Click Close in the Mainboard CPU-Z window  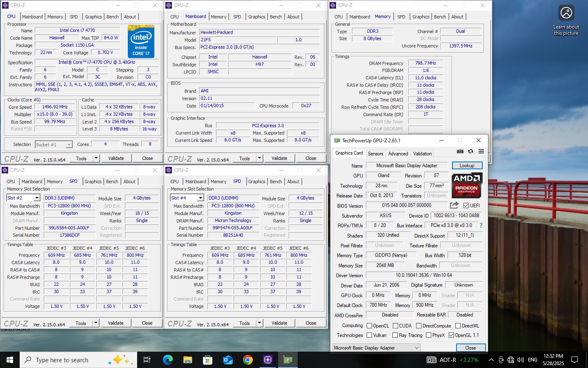(x=311, y=158)
